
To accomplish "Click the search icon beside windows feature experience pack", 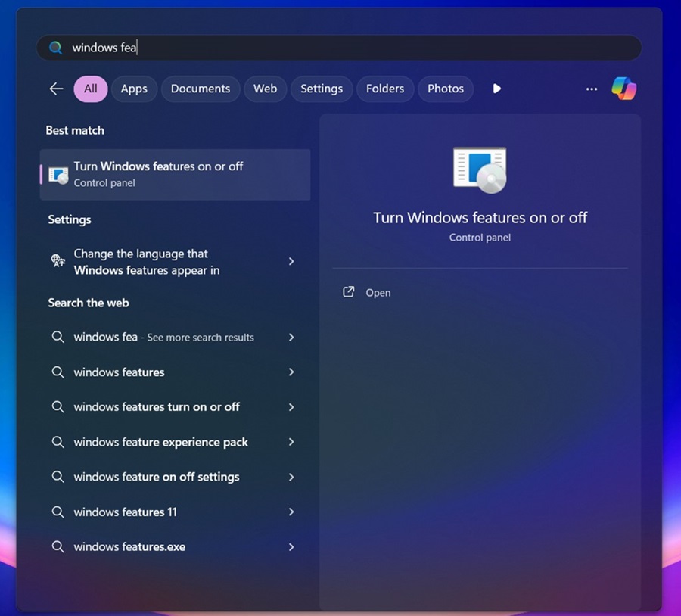I will coord(58,442).
